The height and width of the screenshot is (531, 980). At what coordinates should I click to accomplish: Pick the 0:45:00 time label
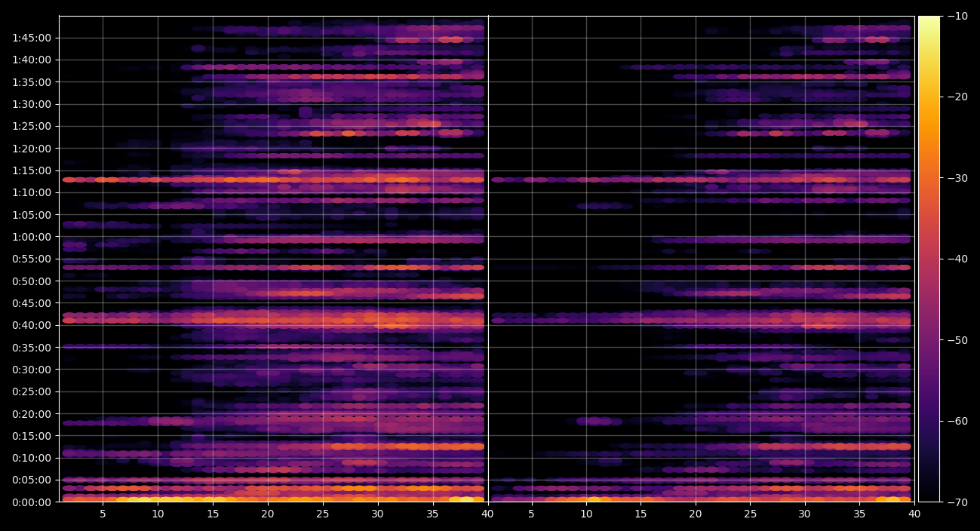32,303
